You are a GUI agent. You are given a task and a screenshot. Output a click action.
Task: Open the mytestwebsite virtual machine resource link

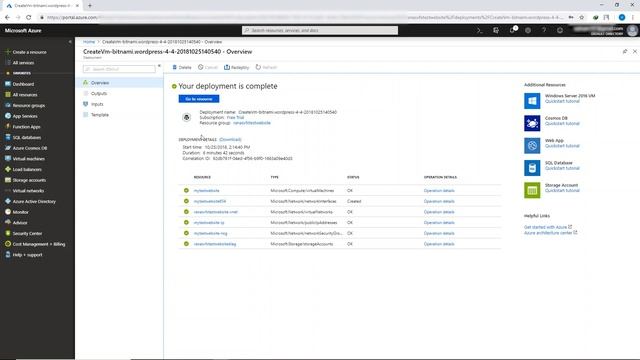(207, 191)
